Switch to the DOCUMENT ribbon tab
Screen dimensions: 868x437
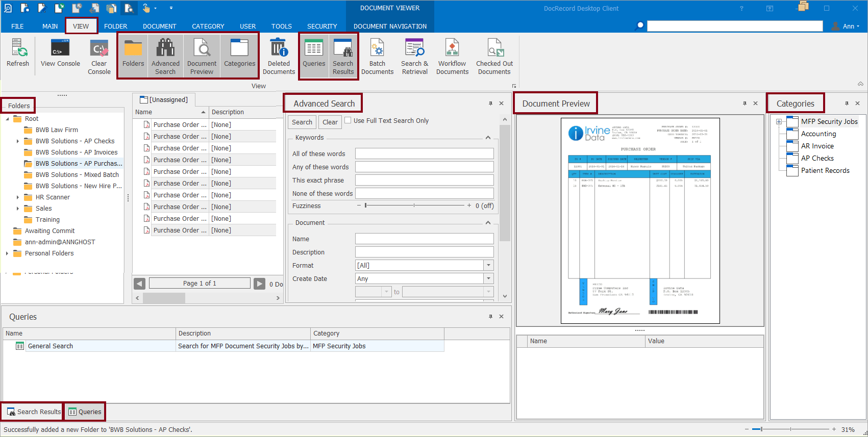(x=160, y=26)
